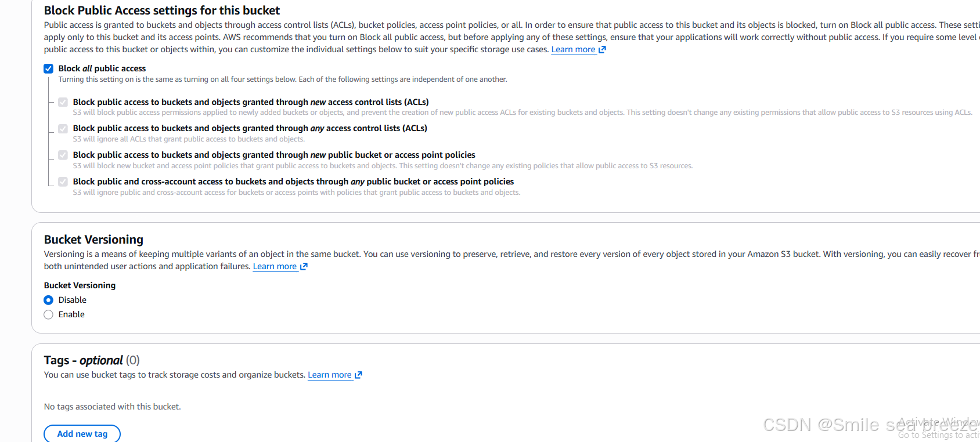This screenshot has height=442, width=980.
Task: Open Learn more about Bucket Versioning
Action: pos(275,266)
